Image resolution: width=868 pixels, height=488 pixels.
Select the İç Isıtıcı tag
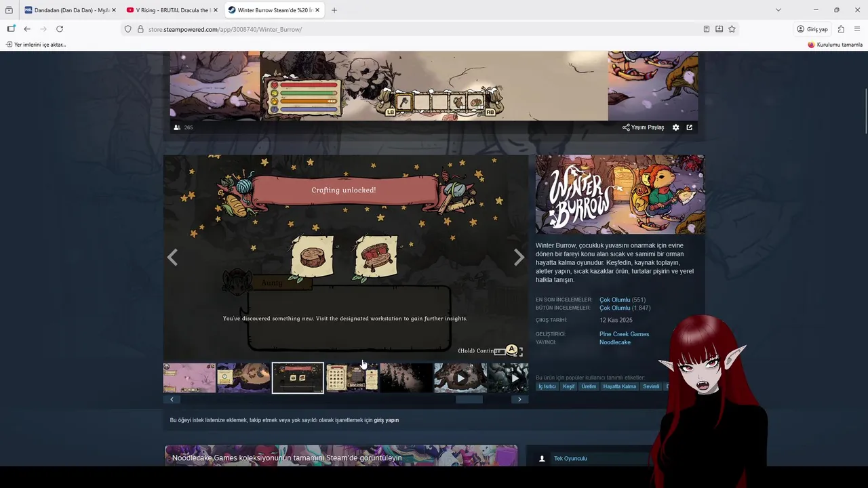point(547,386)
